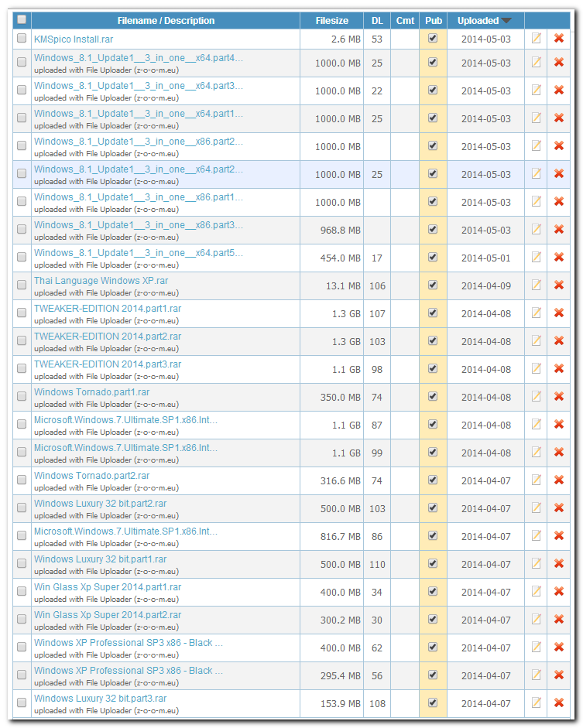Viewport: 583px width, 728px height.
Task: Toggle Pub for TWEAKER-EDITION 2014.part3.rar
Action: [x=433, y=368]
